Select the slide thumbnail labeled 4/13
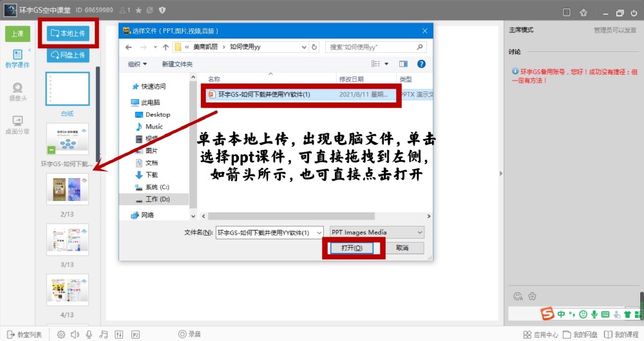The width and height of the screenshot is (644, 341). click(68, 290)
